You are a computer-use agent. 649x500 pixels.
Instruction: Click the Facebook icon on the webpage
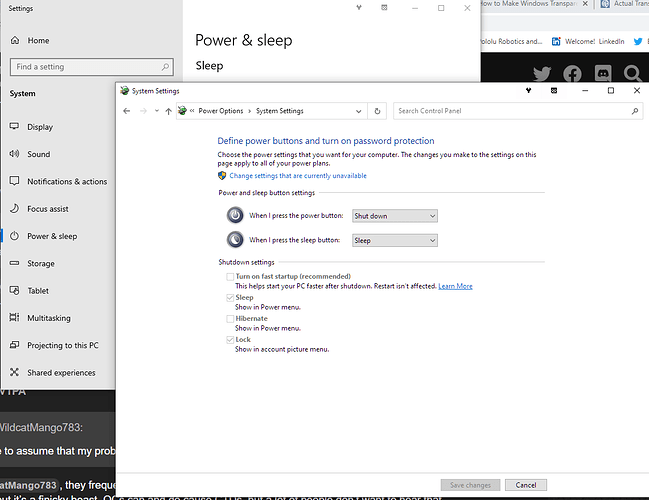pyautogui.click(x=572, y=74)
